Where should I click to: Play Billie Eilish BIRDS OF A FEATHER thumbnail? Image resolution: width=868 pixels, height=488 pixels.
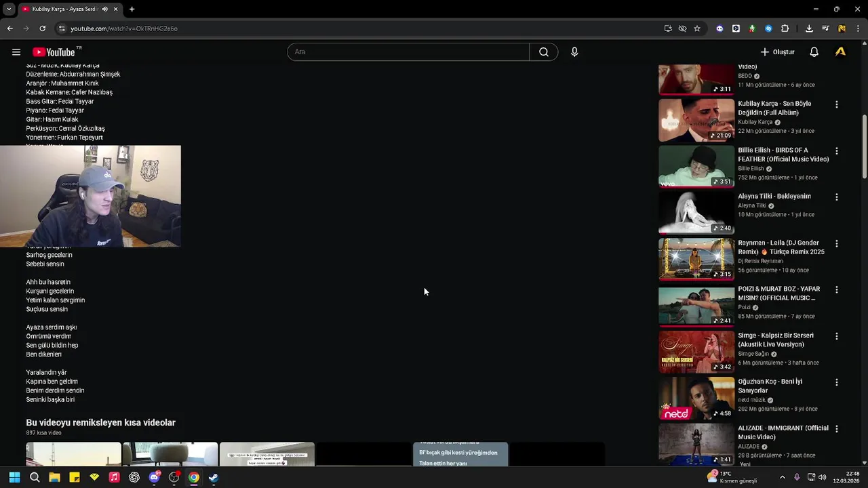(696, 167)
